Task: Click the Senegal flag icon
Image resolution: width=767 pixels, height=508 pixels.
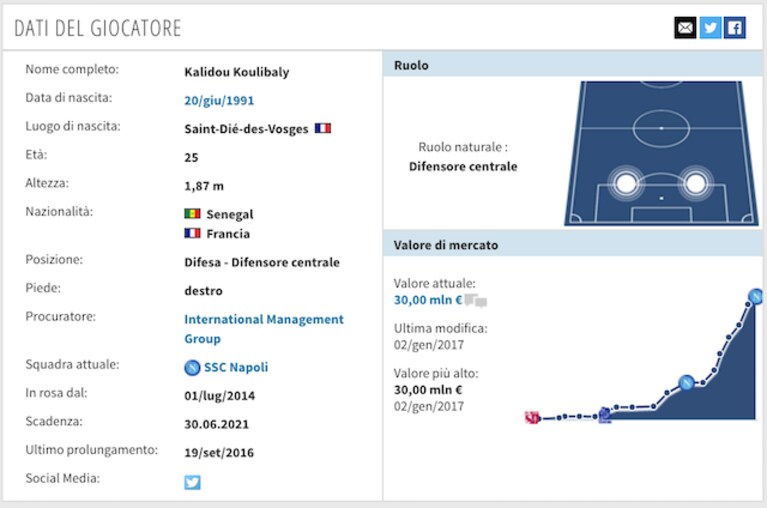Action: (x=192, y=214)
